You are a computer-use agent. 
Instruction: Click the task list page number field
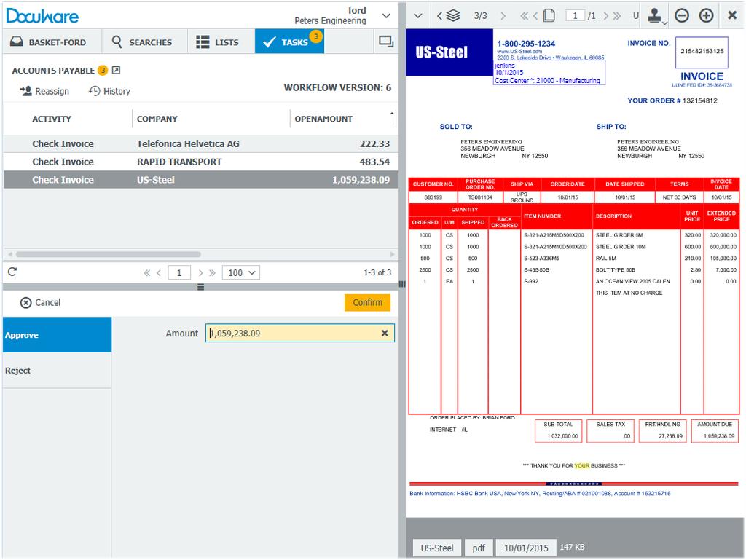point(179,273)
